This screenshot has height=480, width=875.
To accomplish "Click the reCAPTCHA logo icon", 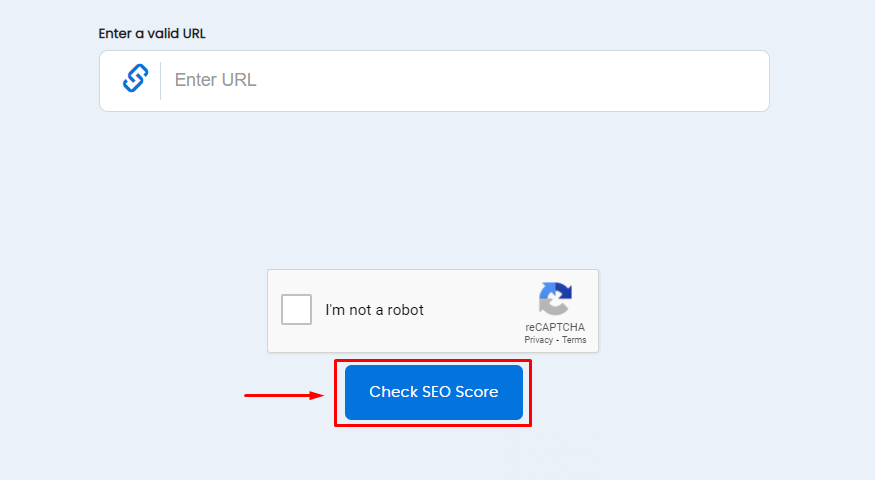I will (555, 299).
